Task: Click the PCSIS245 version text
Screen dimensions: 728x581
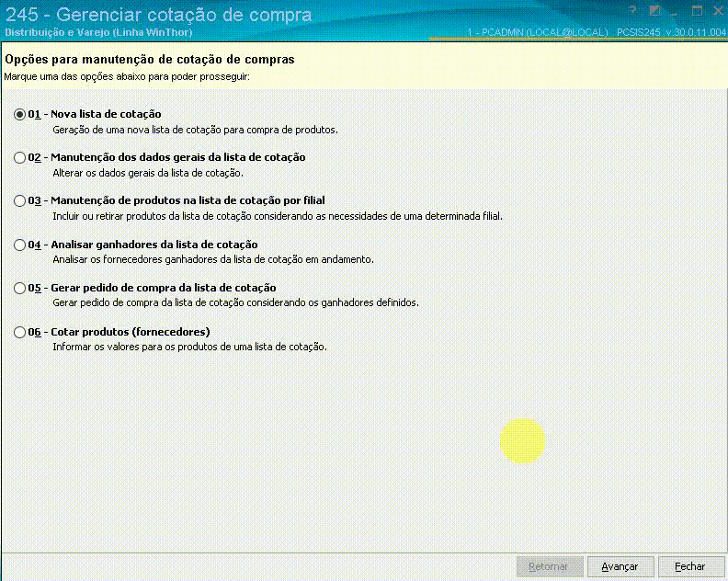Action: pyautogui.click(x=671, y=32)
